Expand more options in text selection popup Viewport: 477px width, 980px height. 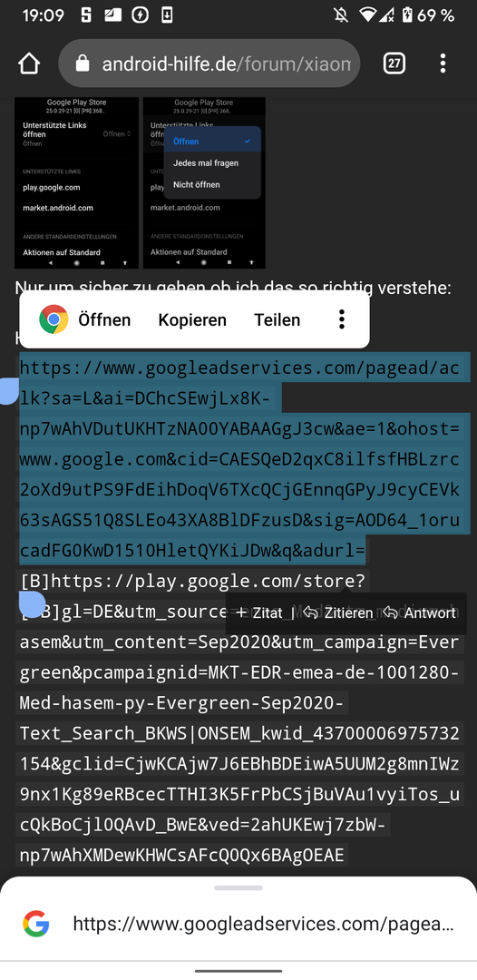tap(342, 319)
